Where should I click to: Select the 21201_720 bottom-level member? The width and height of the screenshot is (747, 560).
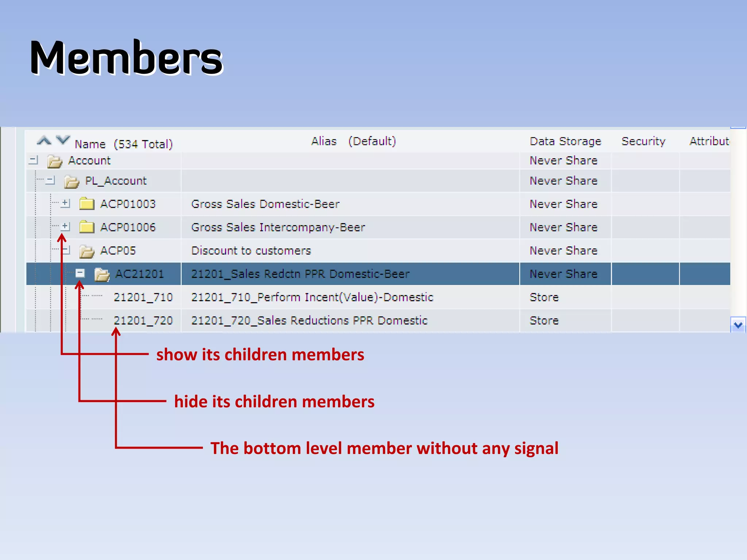click(x=143, y=321)
